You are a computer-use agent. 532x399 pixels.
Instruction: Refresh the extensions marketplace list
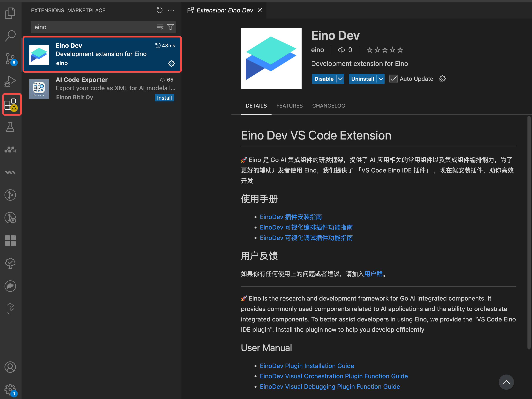(159, 10)
